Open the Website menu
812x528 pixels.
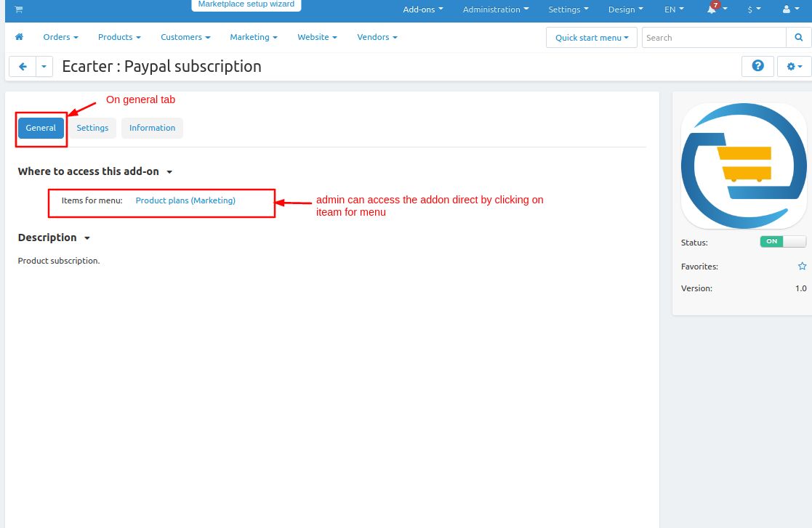tap(317, 37)
